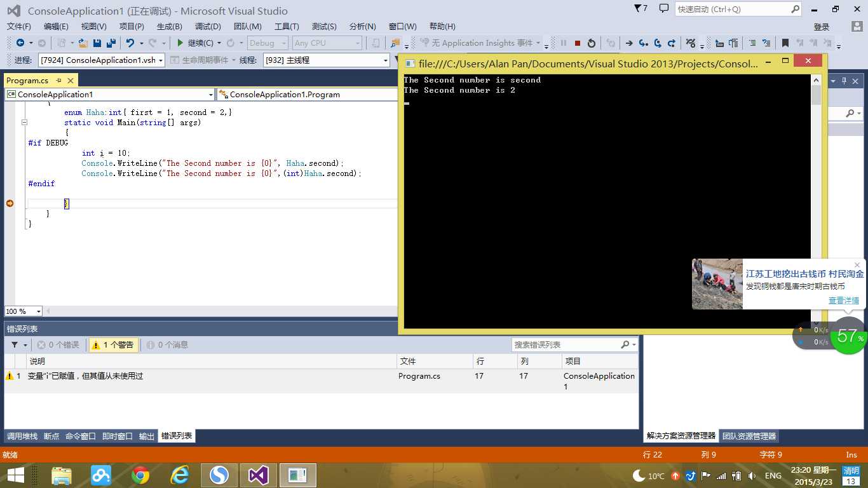The height and width of the screenshot is (488, 868).
Task: Click the Internet Explorer taskbar icon
Action: pyautogui.click(x=180, y=475)
